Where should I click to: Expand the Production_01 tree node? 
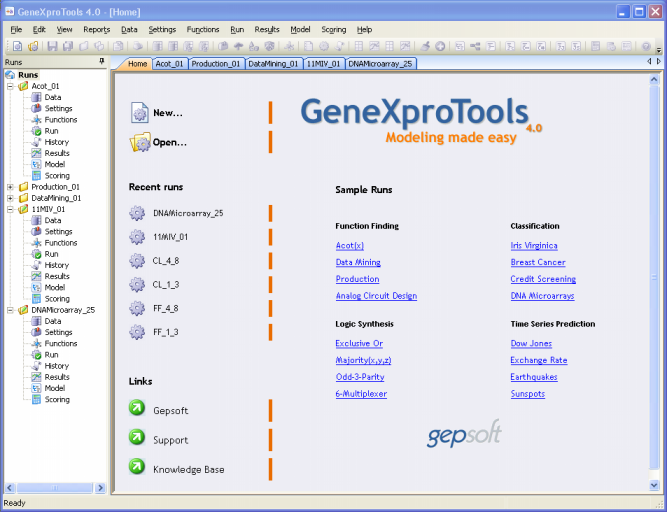(x=10, y=187)
